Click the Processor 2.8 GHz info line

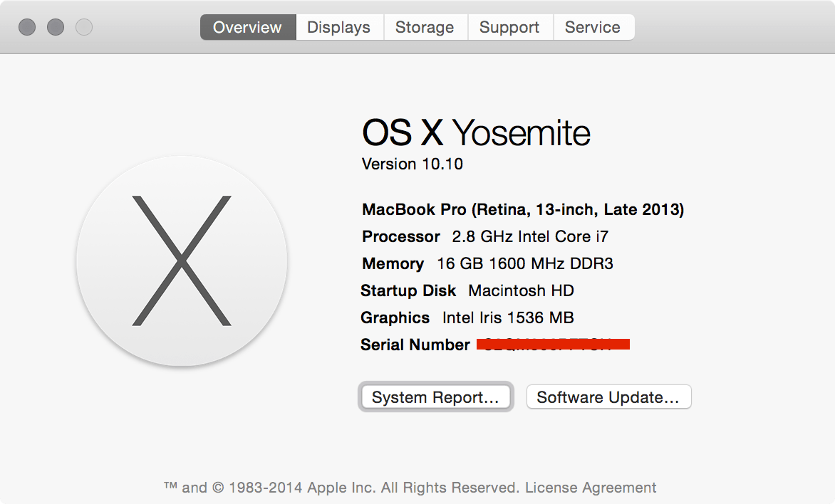pyautogui.click(x=485, y=236)
